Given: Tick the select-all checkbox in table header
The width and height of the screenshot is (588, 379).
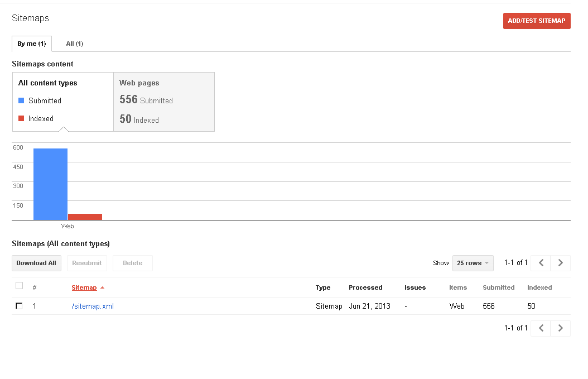Looking at the screenshot, I should tap(20, 286).
